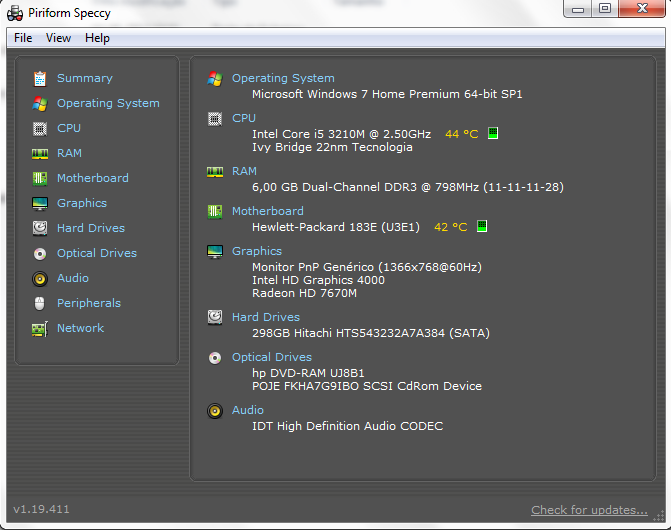Image resolution: width=671 pixels, height=530 pixels.
Task: Go to Operating System section in sidebar
Action: [108, 104]
